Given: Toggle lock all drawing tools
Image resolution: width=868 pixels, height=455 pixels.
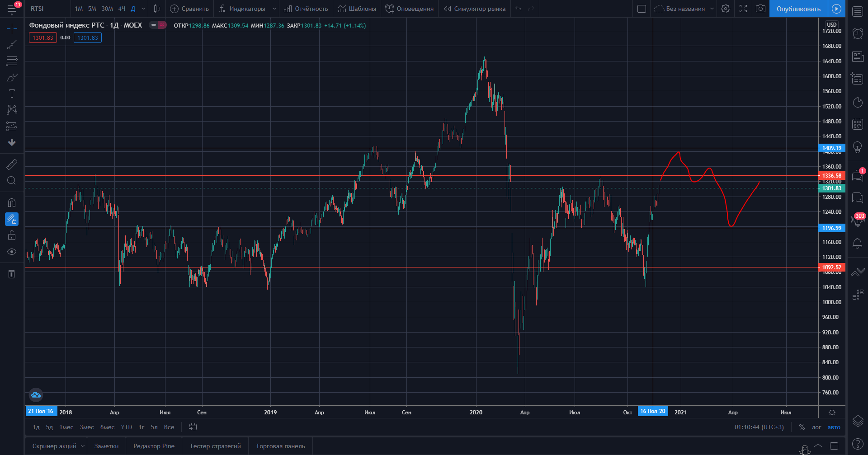Looking at the screenshot, I should (x=12, y=235).
